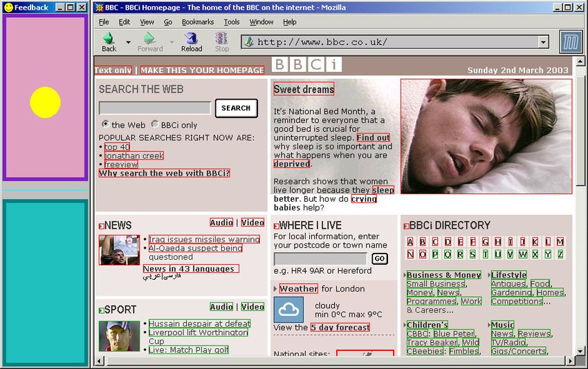
Task: Open the Edit menu
Action: pyautogui.click(x=124, y=22)
